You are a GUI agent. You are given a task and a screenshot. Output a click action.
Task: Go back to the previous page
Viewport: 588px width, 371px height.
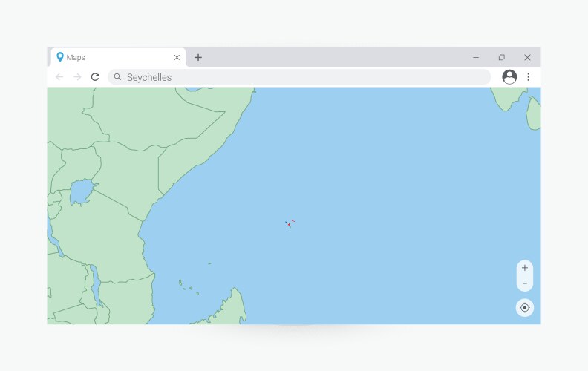(59, 77)
